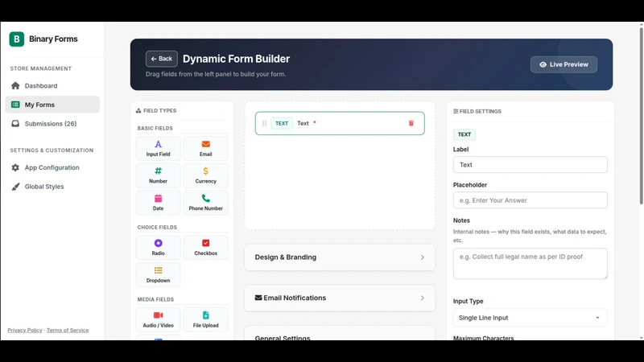Add a Radio choice field
This screenshot has height=362, width=644.
coord(158,247)
